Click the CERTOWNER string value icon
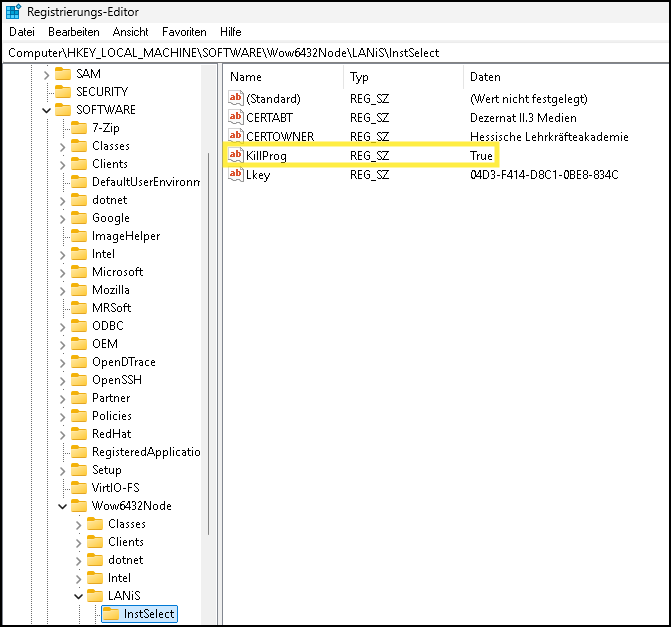Viewport: 671px width, 627px height. (236, 136)
